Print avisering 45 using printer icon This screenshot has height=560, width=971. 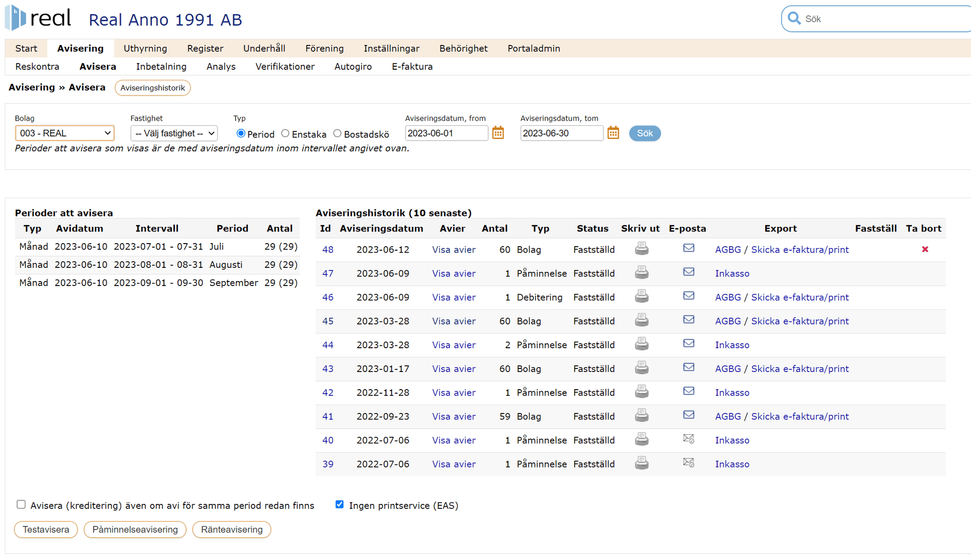click(641, 320)
